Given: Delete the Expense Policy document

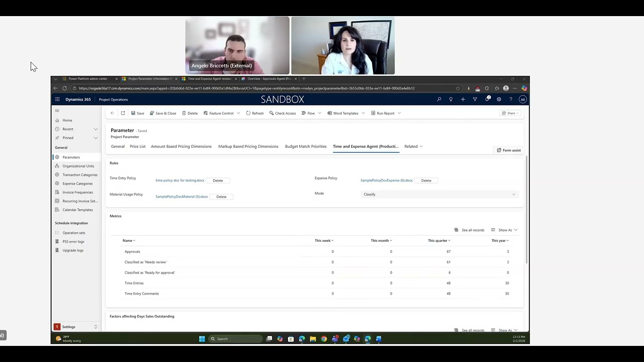Looking at the screenshot, I should pyautogui.click(x=426, y=180).
